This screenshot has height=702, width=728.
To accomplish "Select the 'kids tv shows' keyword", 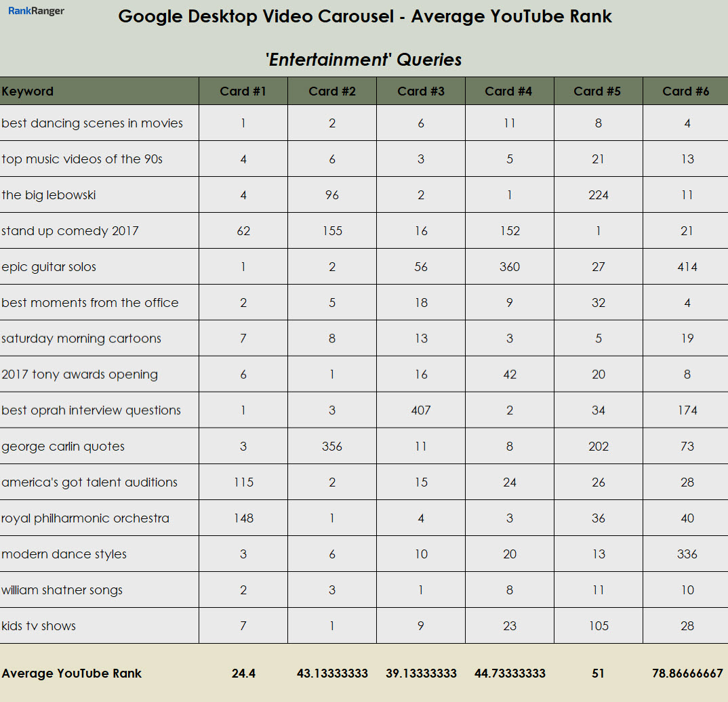I will [x=39, y=626].
